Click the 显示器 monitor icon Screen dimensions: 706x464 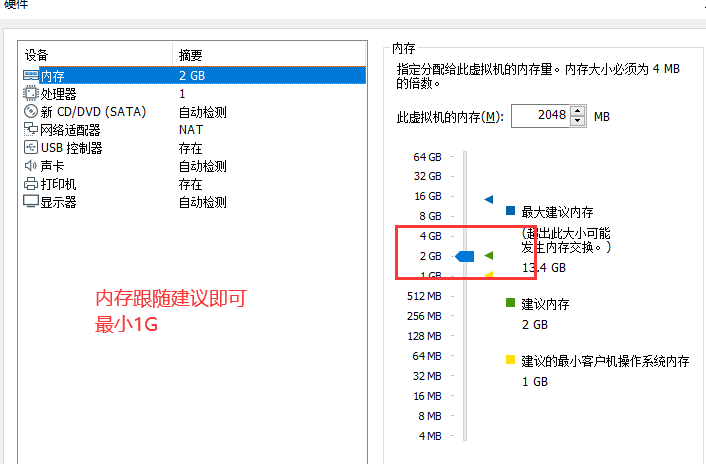click(31, 202)
